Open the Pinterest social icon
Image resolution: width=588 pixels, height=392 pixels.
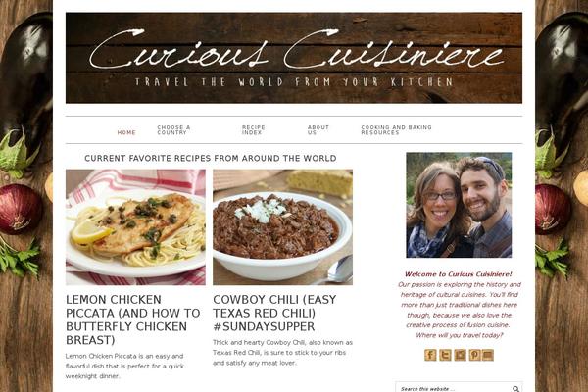tap(474, 355)
